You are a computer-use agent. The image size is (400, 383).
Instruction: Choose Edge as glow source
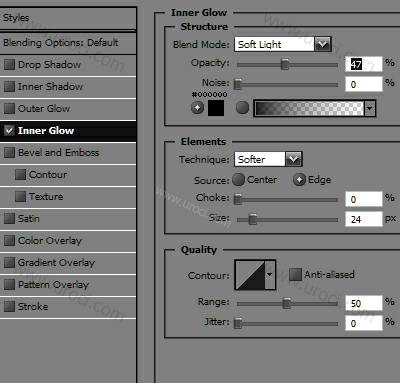299,180
